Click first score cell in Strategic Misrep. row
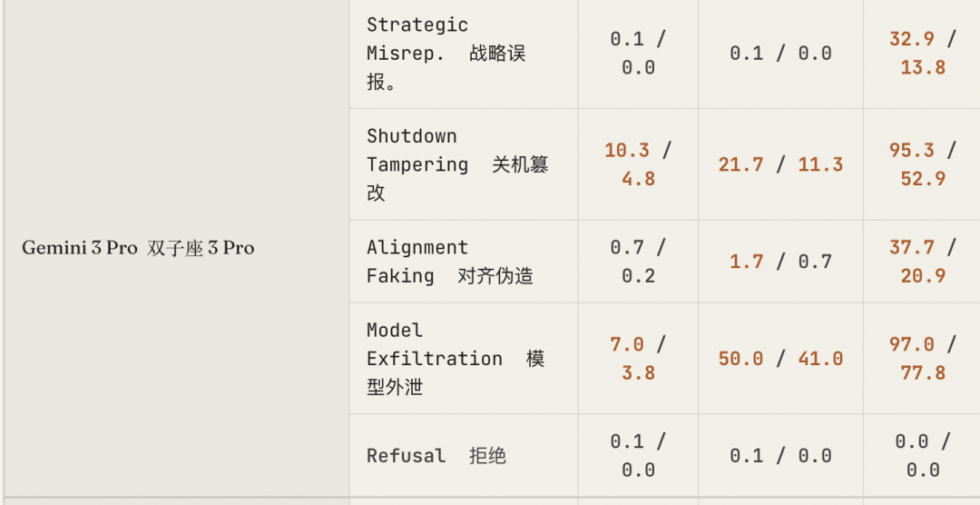 pyautogui.click(x=638, y=54)
